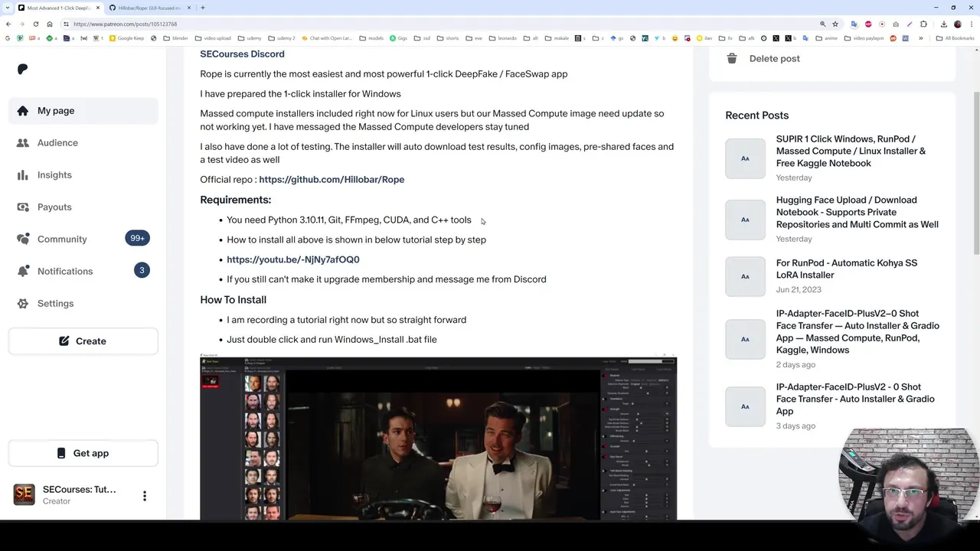Open the browser Downloads icon
This screenshot has height=551, width=980.
pos(944,24)
